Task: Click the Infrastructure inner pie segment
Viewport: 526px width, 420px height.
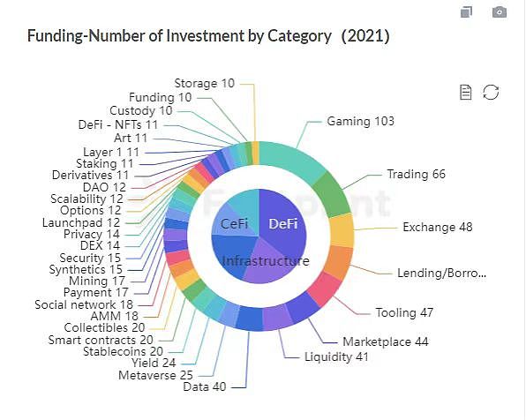Action: click(x=265, y=261)
